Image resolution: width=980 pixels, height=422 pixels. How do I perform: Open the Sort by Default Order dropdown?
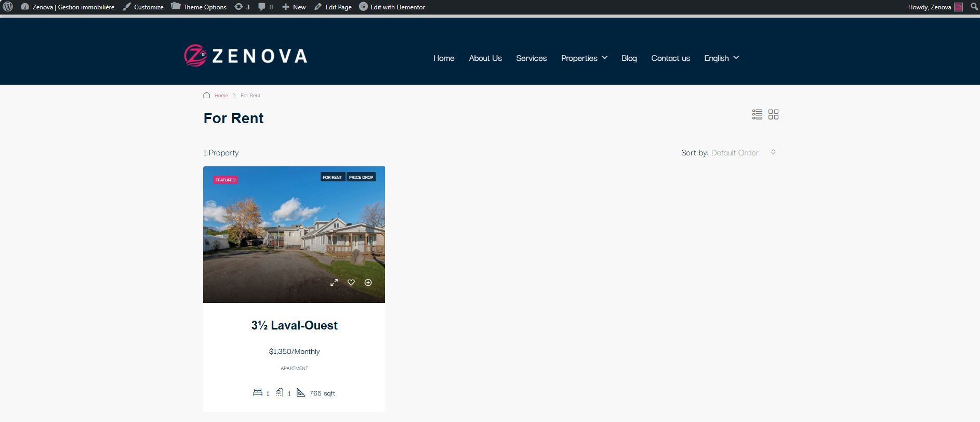click(x=729, y=153)
